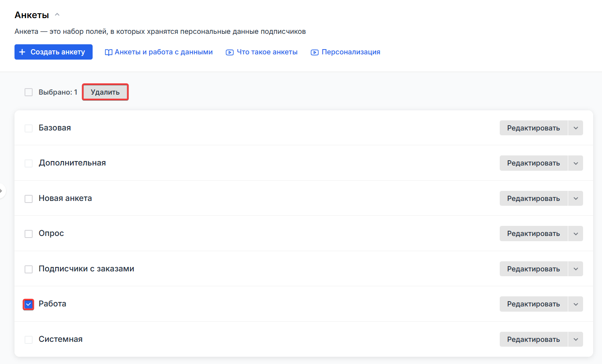Image resolution: width=602 pixels, height=364 pixels.
Task: Open the action dropdown for "Работа" row
Action: (576, 304)
